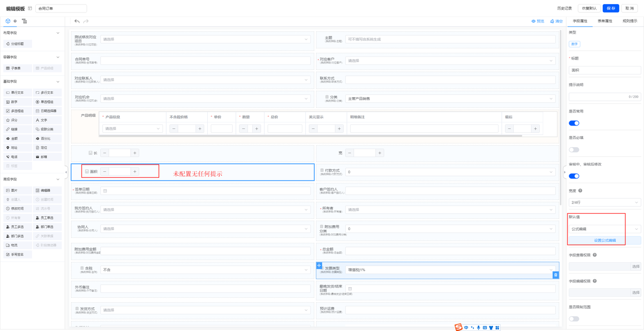Click the blue plus icon beside 发票类型
This screenshot has height=331, width=644.
tap(319, 265)
